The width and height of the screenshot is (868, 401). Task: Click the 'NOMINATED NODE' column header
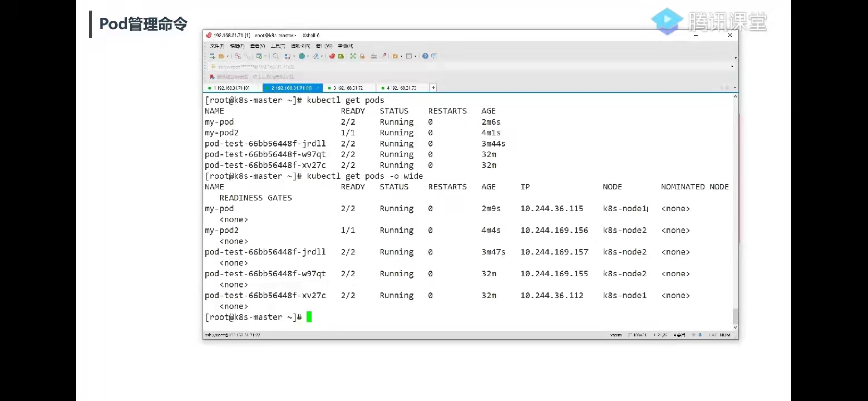click(x=695, y=187)
